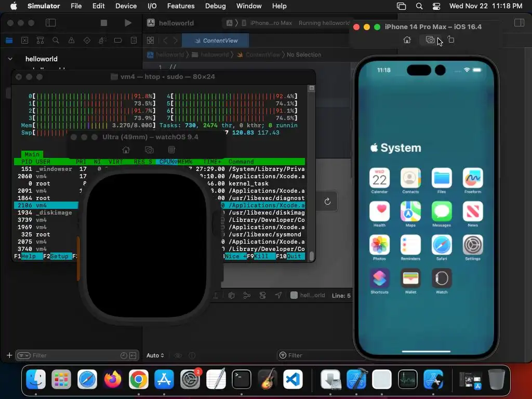This screenshot has height=399, width=532.
Task: Show the Debug navigator in Xcode
Action: (102, 41)
